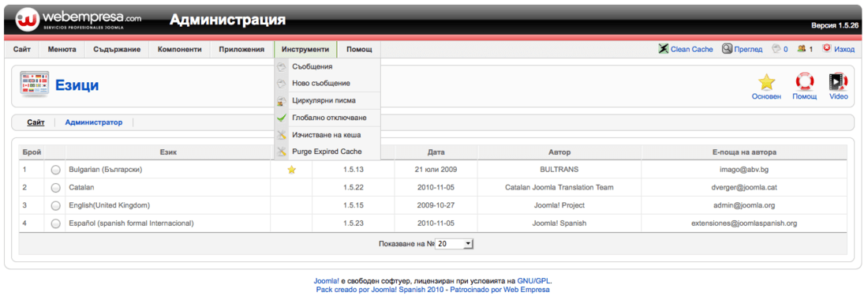Click the default star in Bulgarian row
The height and width of the screenshot is (300, 868).
pos(292,170)
